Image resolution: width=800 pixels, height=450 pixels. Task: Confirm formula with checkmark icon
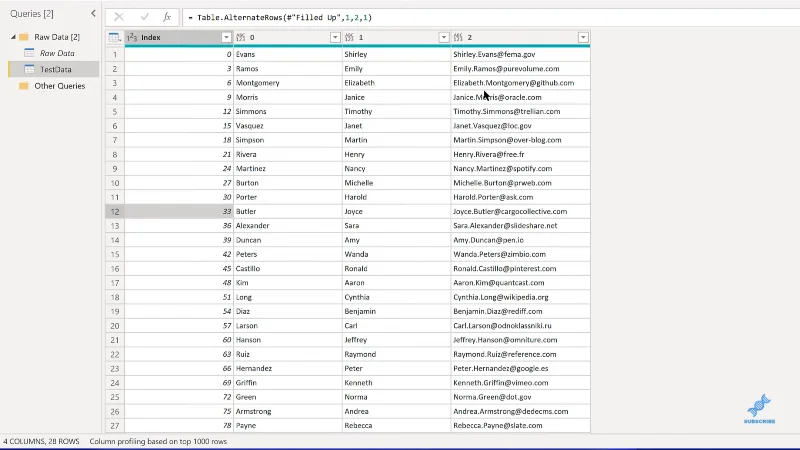144,17
